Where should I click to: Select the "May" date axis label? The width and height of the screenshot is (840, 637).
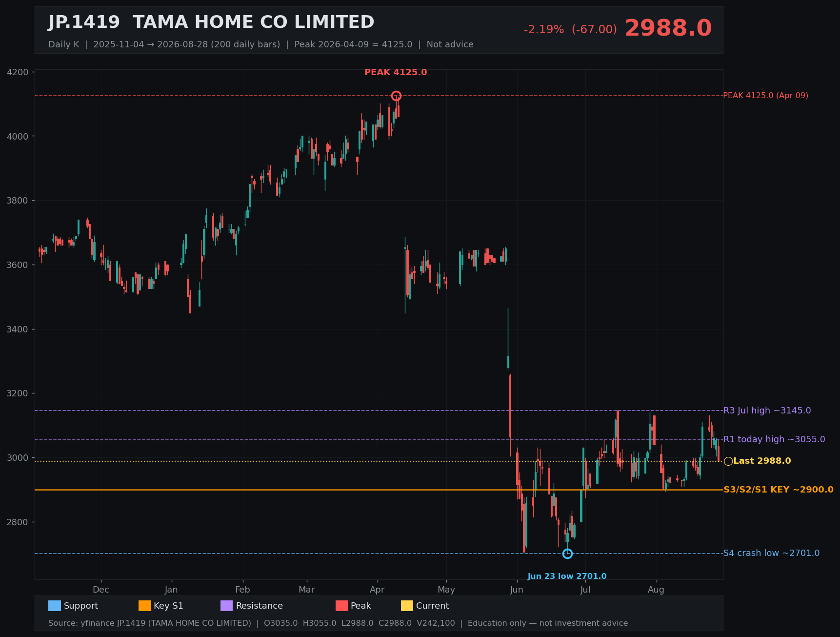[446, 590]
